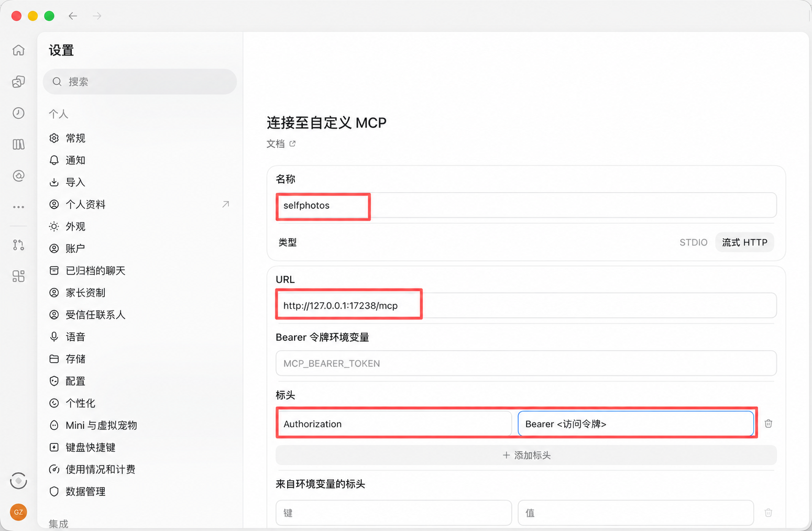Open the library books icon in rail
Screen dimensions: 812x531
(18, 145)
